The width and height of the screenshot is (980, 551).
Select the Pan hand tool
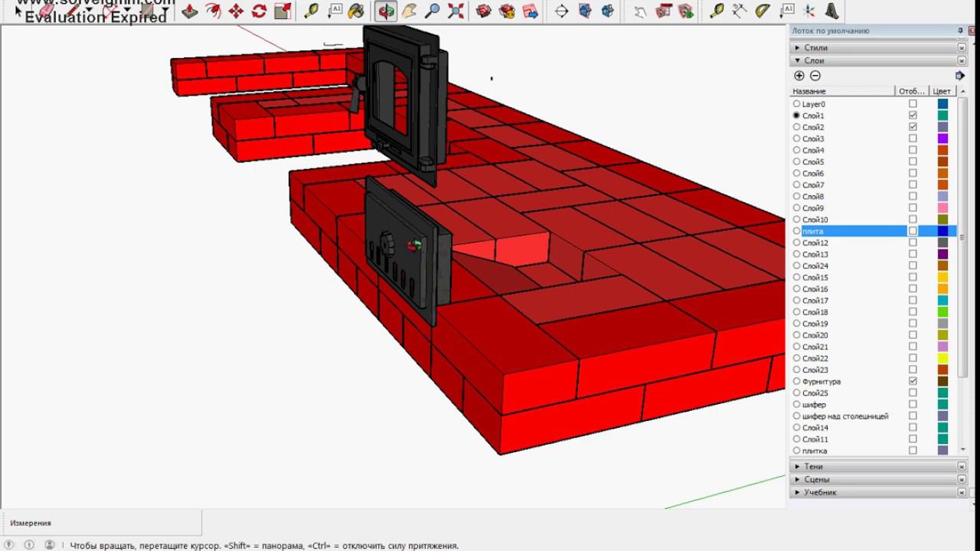click(410, 11)
